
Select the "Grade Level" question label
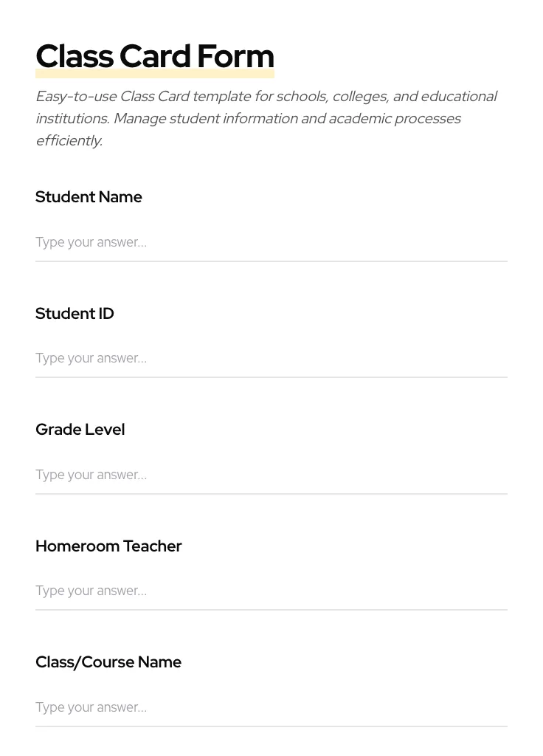[x=80, y=430]
